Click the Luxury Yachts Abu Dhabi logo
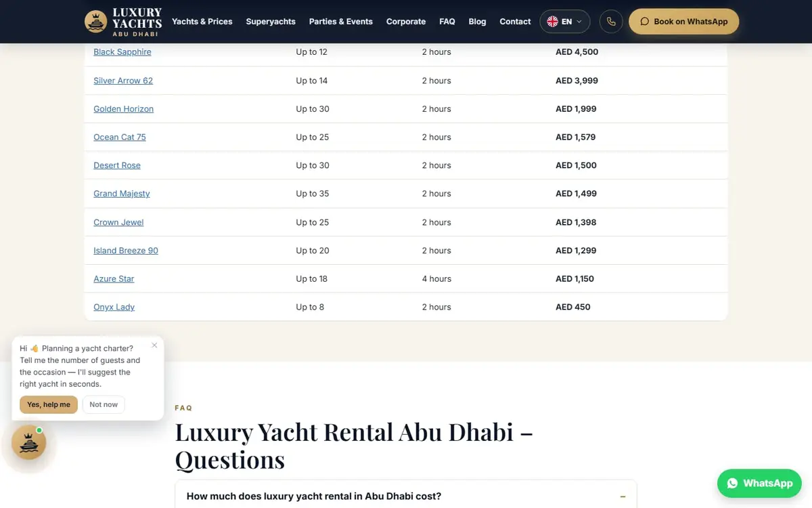812x508 pixels. click(123, 22)
